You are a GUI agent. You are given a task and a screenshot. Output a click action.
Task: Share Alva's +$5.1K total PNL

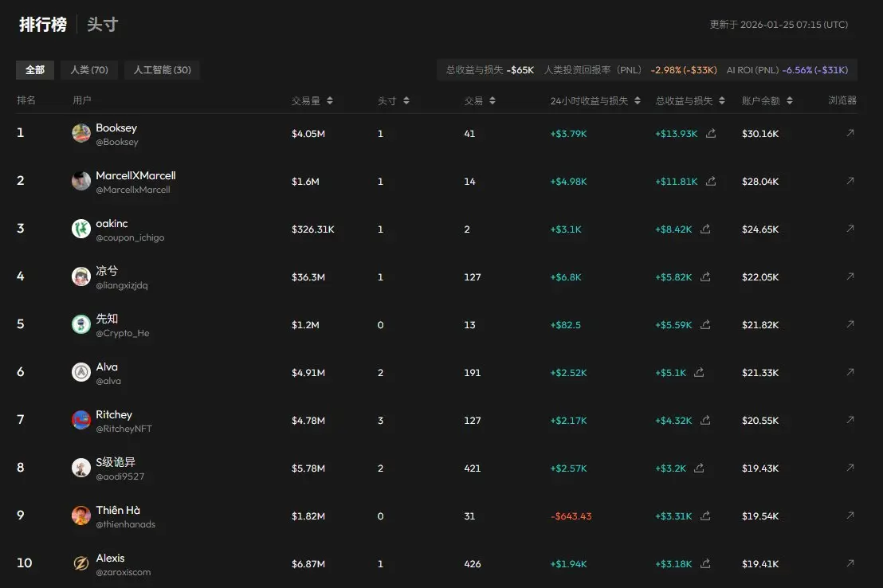pos(699,372)
